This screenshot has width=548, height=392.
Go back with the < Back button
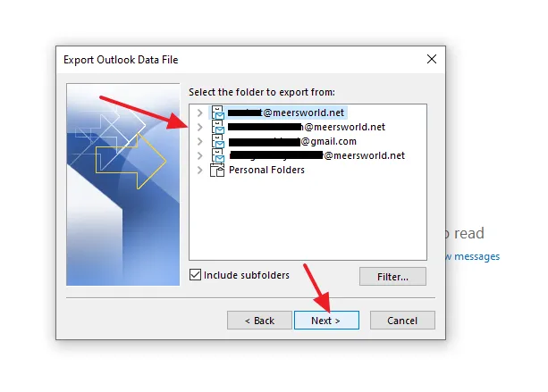pyautogui.click(x=259, y=320)
